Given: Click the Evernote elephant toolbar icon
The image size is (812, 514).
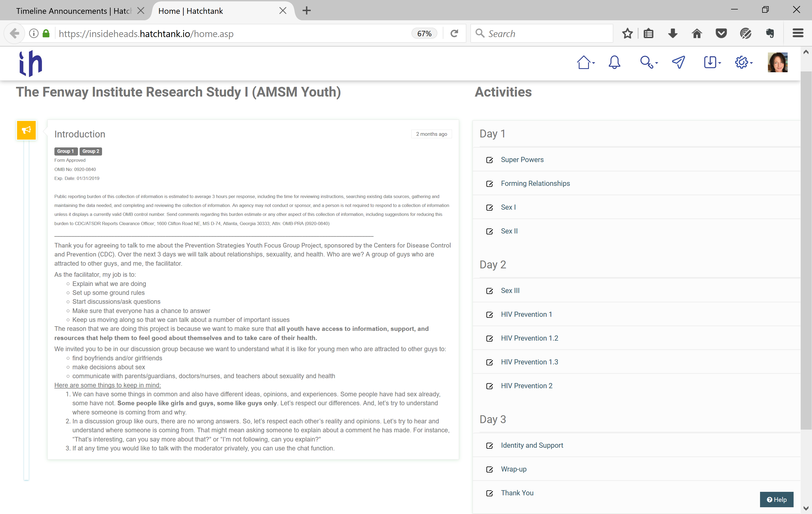Looking at the screenshot, I should click(x=770, y=33).
